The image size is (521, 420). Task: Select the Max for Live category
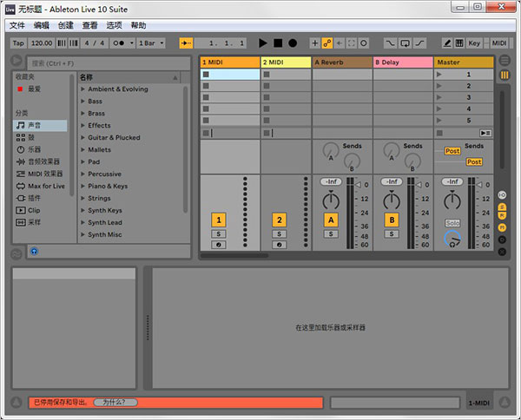coord(45,186)
